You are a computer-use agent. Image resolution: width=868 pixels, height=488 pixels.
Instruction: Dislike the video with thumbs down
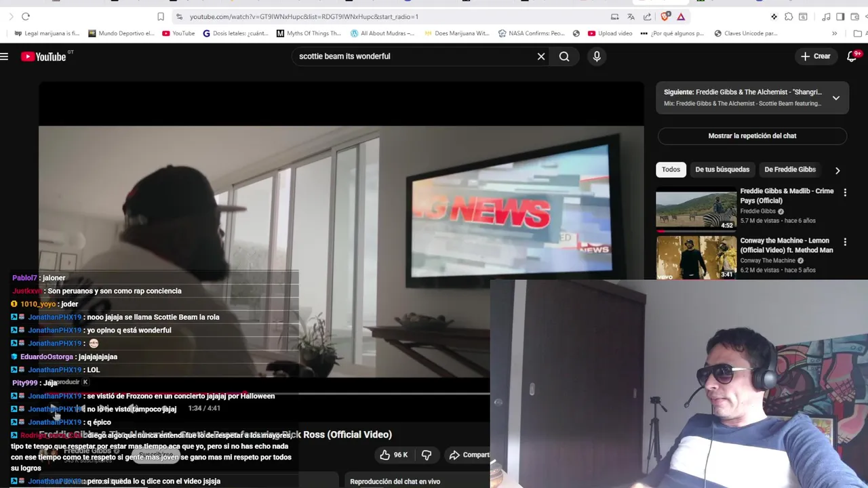click(x=427, y=455)
